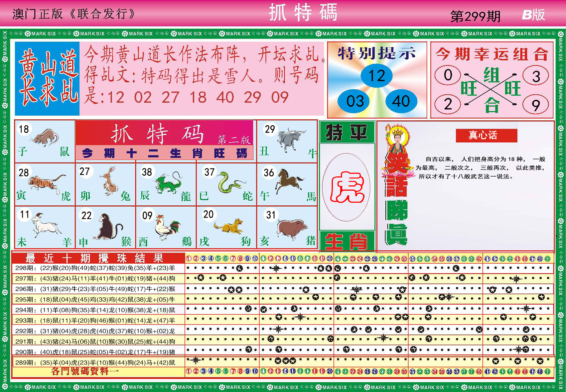Select the blue oval with number 40
The width and height of the screenshot is (566, 392).
click(x=401, y=101)
